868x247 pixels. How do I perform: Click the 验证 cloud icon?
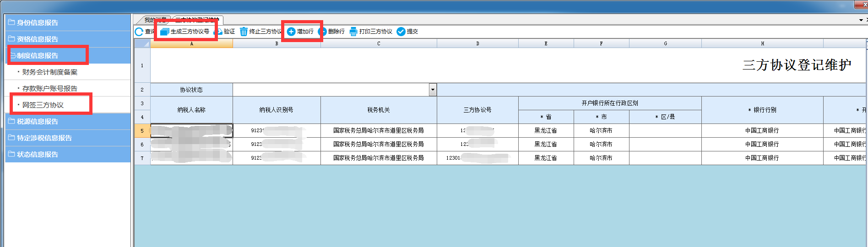(x=218, y=32)
